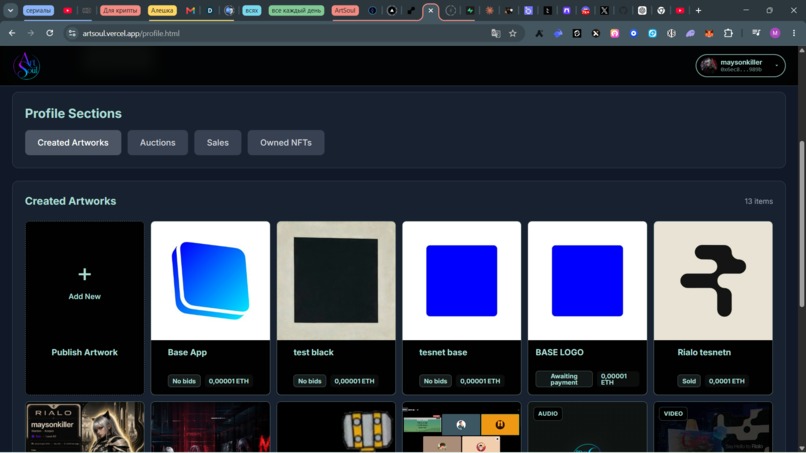
Task: Open the Алешка tab group
Action: [x=162, y=10]
